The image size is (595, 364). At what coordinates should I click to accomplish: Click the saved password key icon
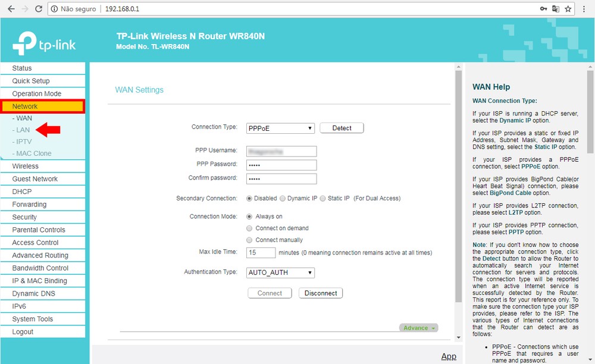pos(543,9)
